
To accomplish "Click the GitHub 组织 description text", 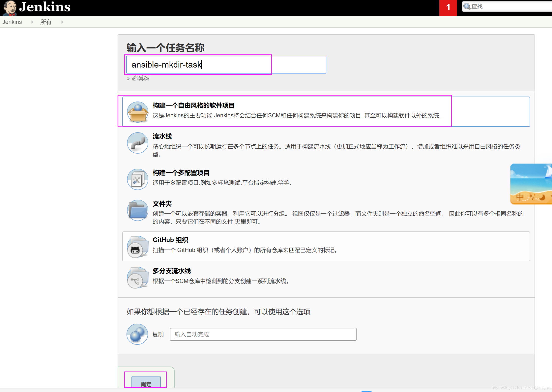I will click(245, 250).
